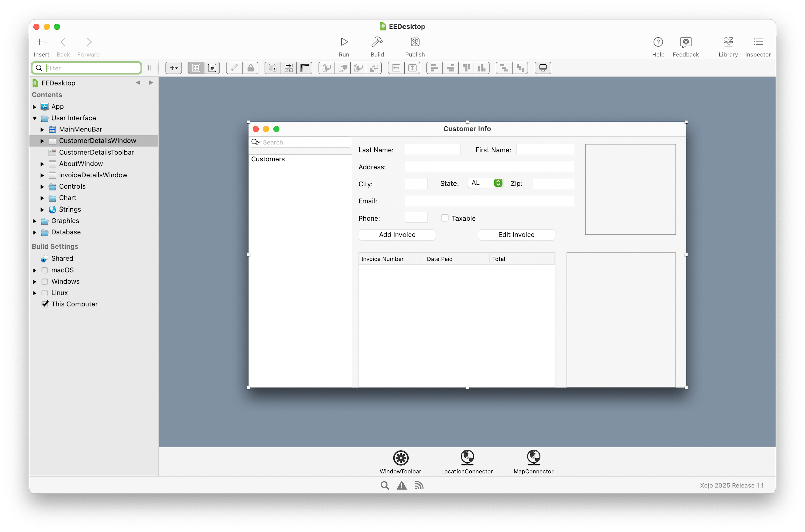The image size is (805, 532).
Task: Send Feedback to Xojo
Action: tap(686, 46)
